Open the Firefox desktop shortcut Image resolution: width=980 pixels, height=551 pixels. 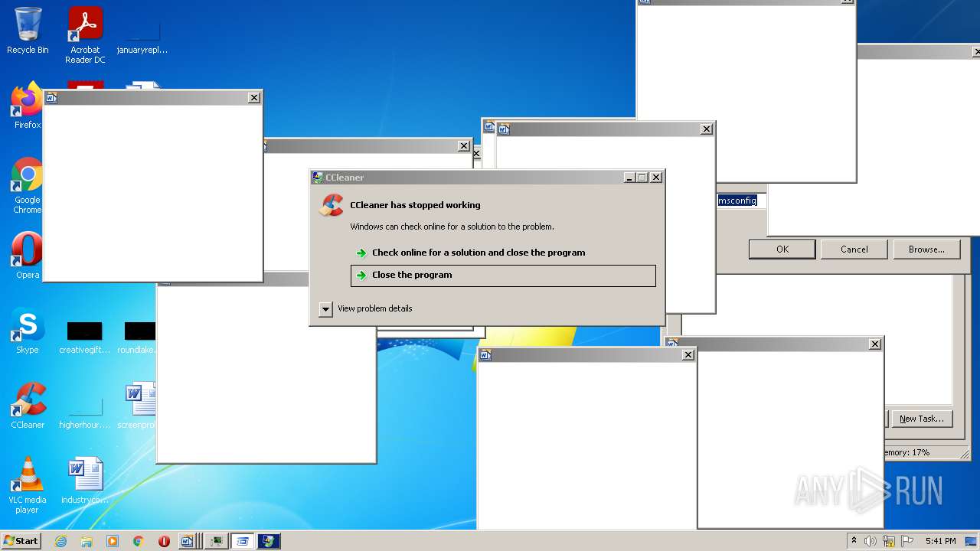28,106
